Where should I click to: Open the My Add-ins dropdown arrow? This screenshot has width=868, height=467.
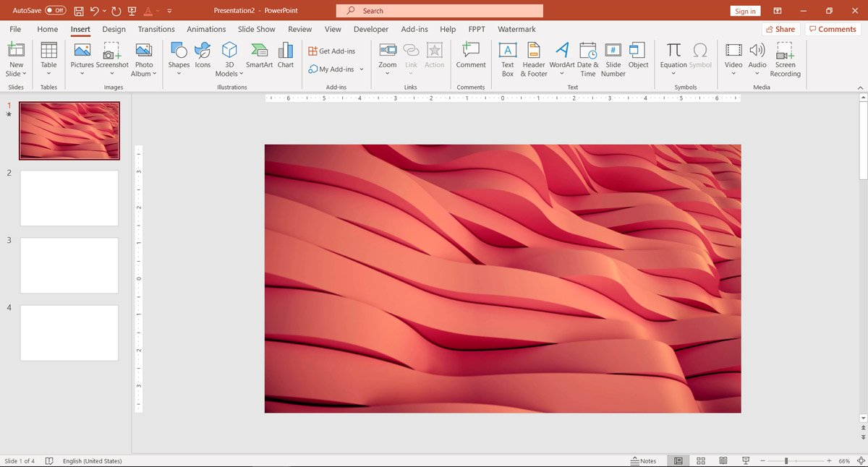(361, 69)
